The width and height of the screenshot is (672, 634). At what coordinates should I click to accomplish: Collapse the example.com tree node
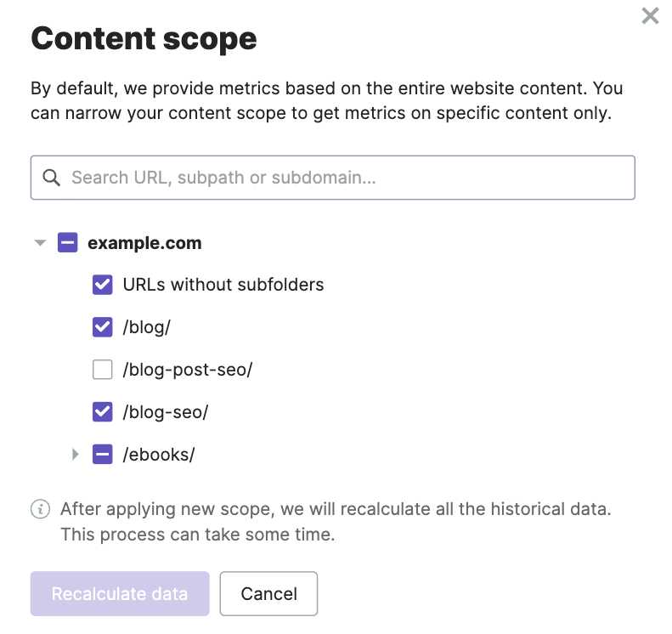tap(39, 243)
